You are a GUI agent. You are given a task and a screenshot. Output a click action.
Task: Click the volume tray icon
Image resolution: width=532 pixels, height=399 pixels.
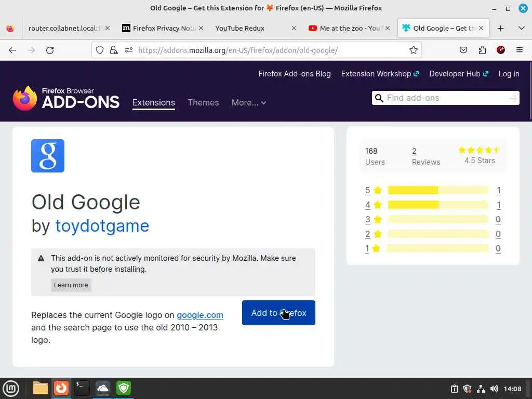tap(494, 389)
